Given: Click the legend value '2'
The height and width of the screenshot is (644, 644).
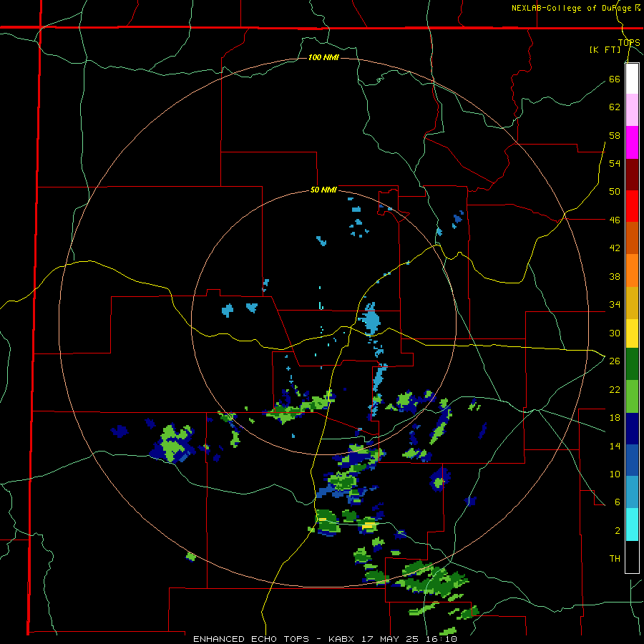Looking at the screenshot, I should click(x=618, y=530).
